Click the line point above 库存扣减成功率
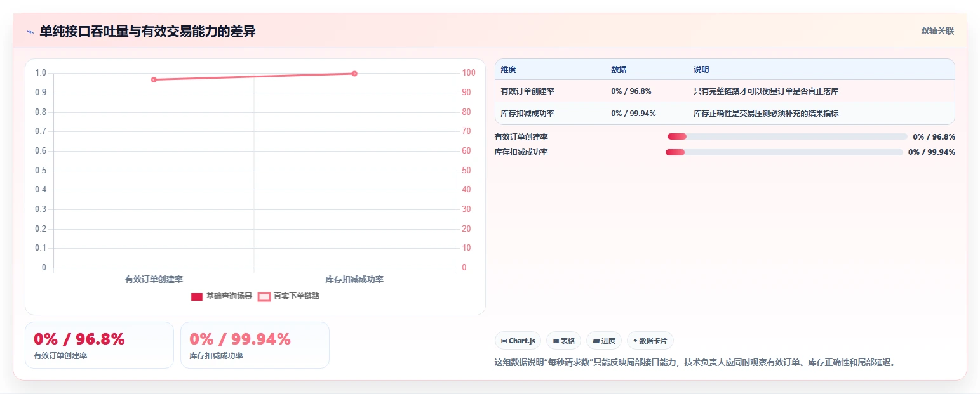This screenshot has width=980, height=394. (x=354, y=74)
